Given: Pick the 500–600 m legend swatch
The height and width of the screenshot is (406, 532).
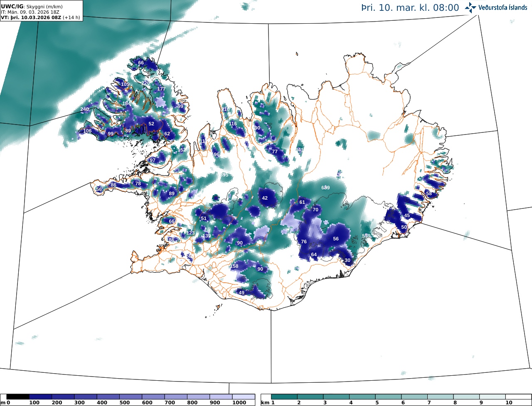Looking at the screenshot, I should pos(131,397).
